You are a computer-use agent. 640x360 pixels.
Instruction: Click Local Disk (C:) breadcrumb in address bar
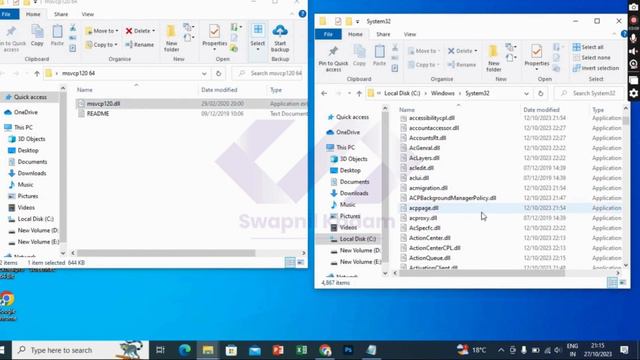click(402, 93)
